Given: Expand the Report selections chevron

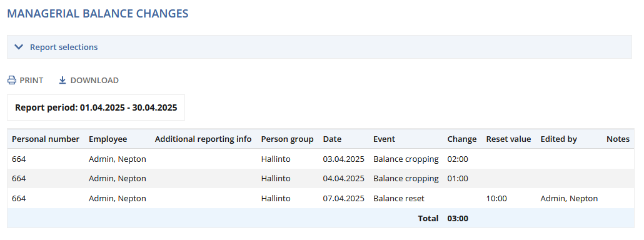Looking at the screenshot, I should coord(19,47).
